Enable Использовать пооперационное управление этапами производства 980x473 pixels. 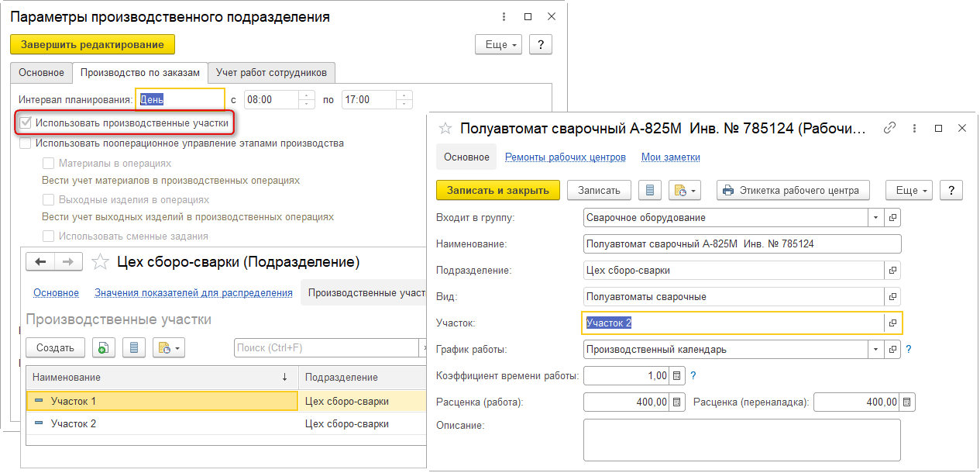[26, 143]
